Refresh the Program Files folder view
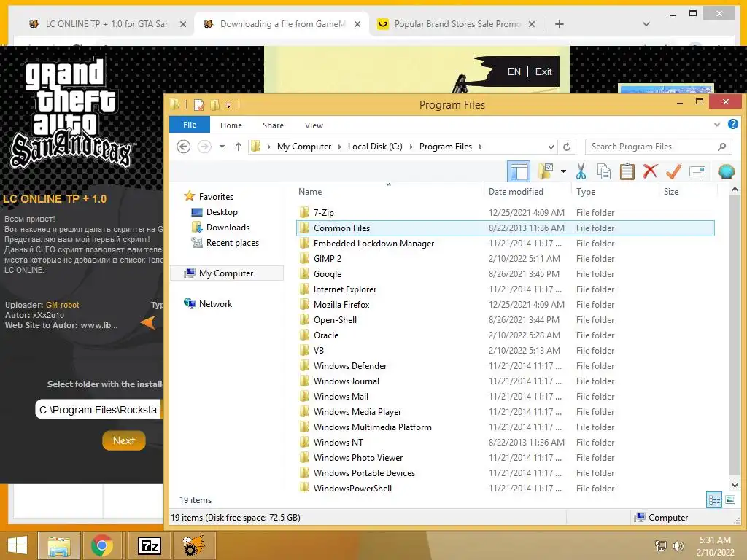 pos(566,147)
